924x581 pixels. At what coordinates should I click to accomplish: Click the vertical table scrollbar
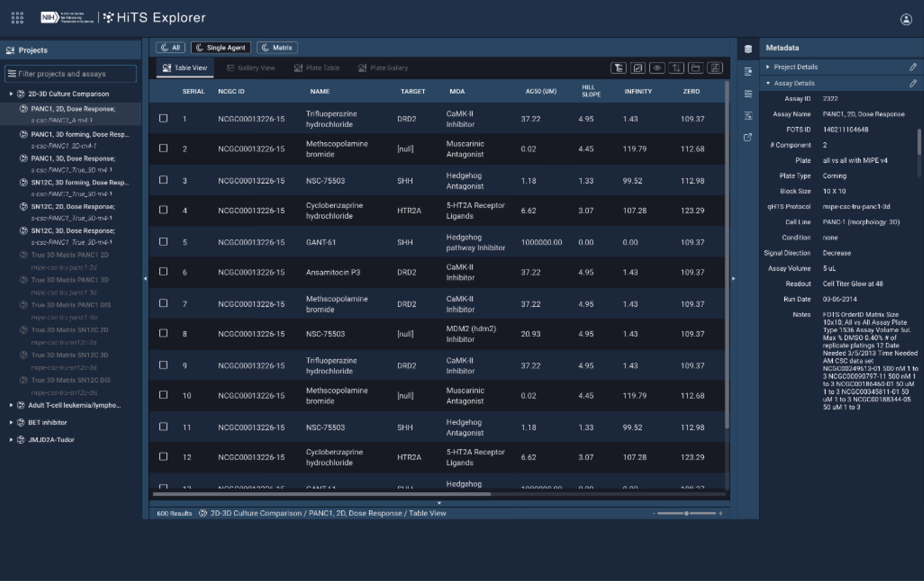[x=727, y=255]
